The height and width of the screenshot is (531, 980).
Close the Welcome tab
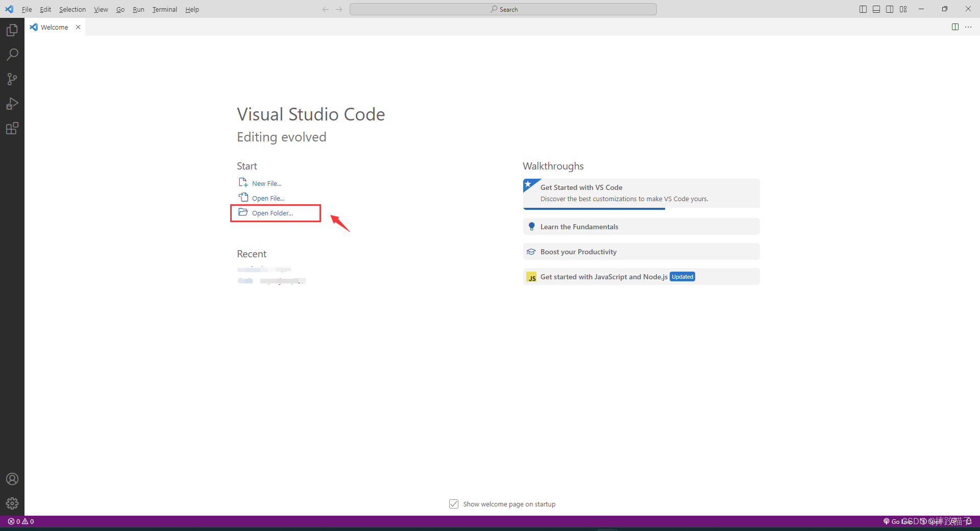78,27
